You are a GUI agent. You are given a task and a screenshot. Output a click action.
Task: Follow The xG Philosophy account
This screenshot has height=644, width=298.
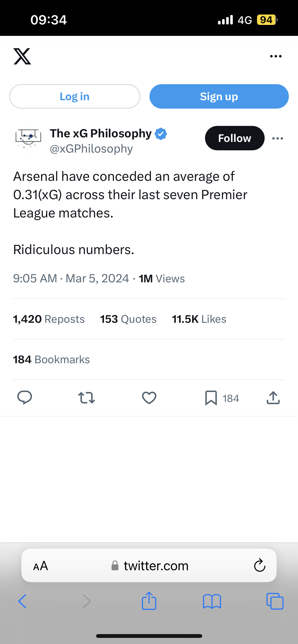[x=234, y=138]
